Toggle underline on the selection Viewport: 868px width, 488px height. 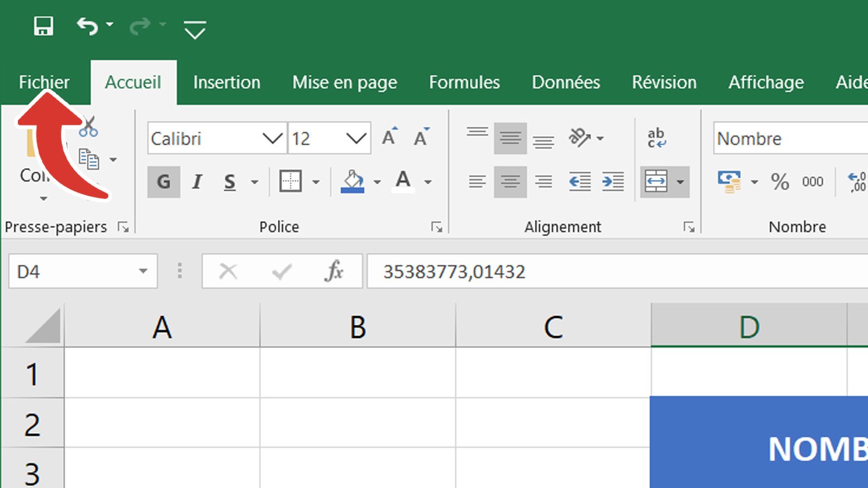[x=229, y=182]
